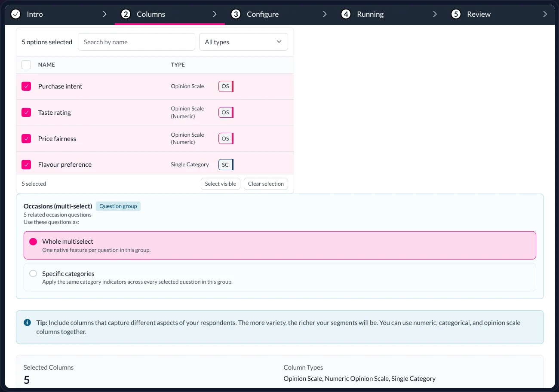Open the Review step tab
Image resolution: width=559 pixels, height=392 pixels.
pos(500,14)
